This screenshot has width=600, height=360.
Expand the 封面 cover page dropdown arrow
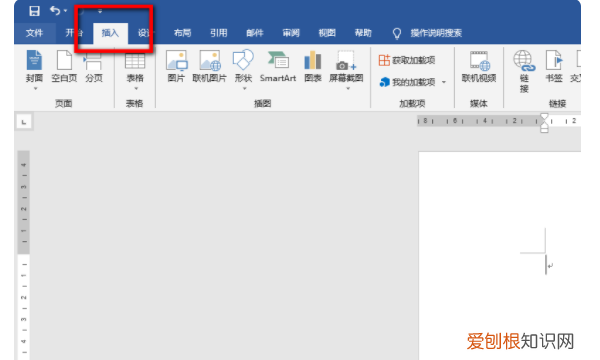35,88
